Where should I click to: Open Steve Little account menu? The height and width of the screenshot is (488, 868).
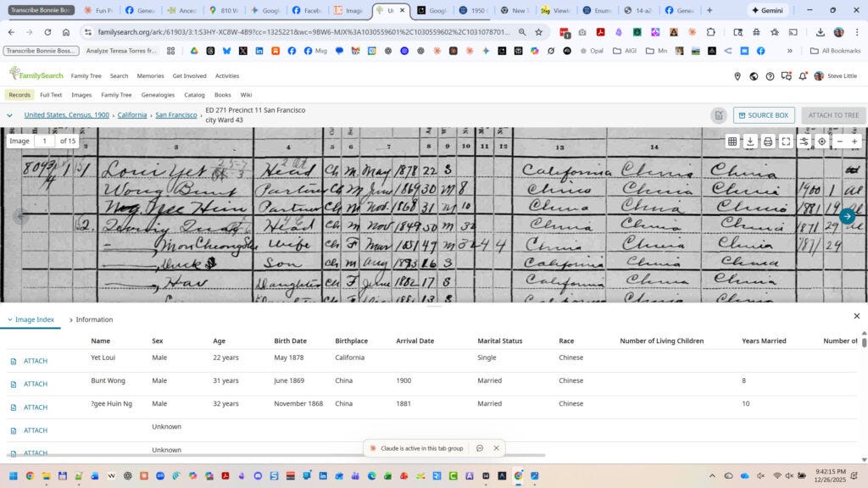[x=835, y=75]
